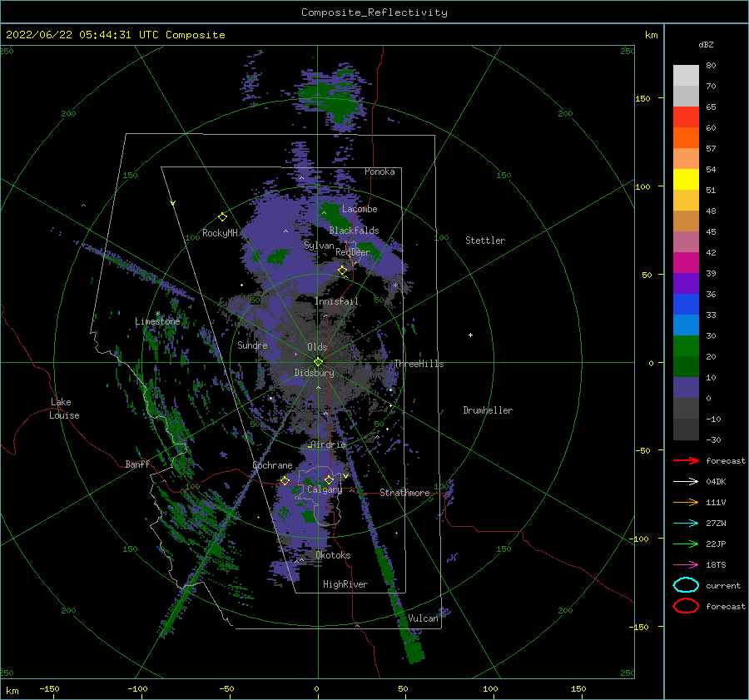Select the HighRiver label

pos(345,584)
